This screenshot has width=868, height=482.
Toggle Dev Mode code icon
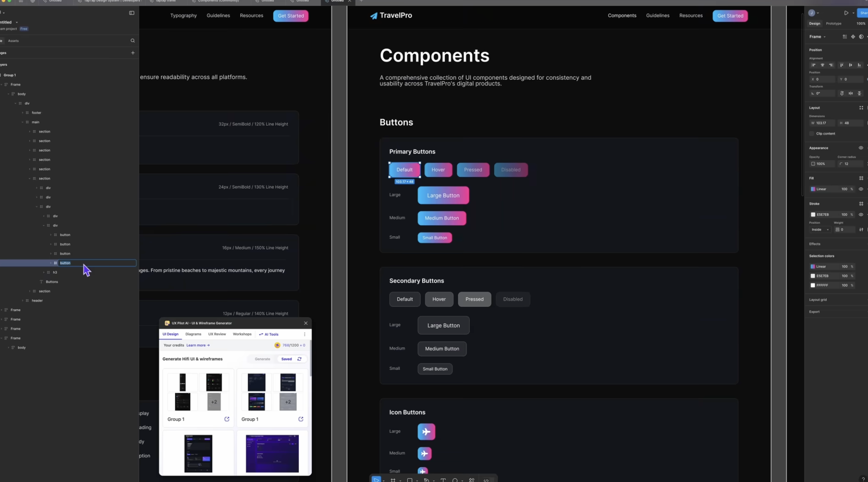click(x=486, y=480)
